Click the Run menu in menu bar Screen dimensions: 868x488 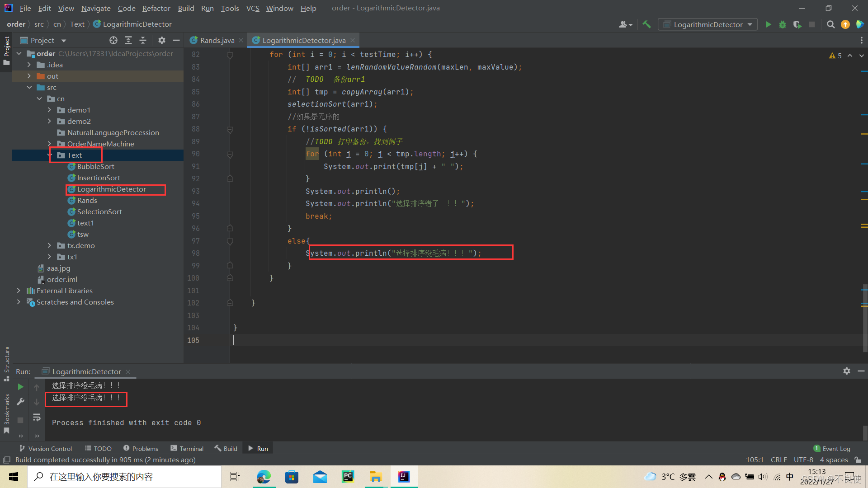point(206,8)
